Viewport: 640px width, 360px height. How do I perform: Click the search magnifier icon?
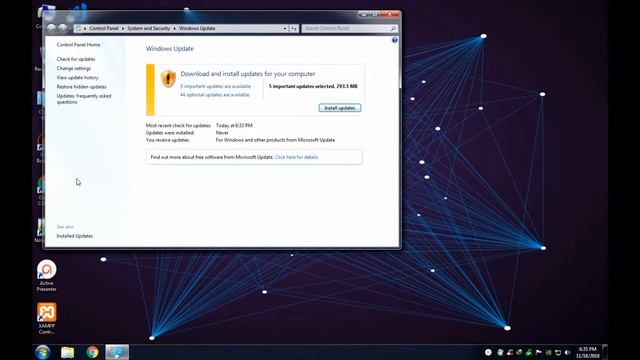pyautogui.click(x=393, y=29)
